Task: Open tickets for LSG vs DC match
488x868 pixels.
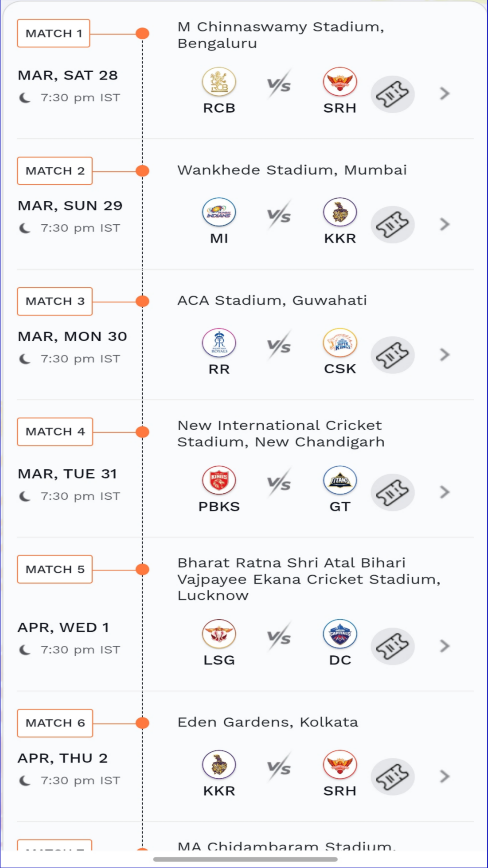Action: pyautogui.click(x=392, y=646)
